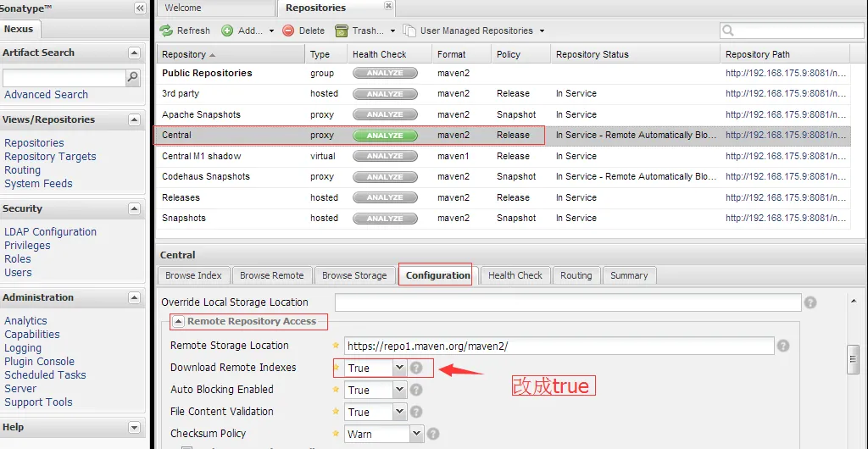Collapse the left sidebar panel

click(140, 8)
